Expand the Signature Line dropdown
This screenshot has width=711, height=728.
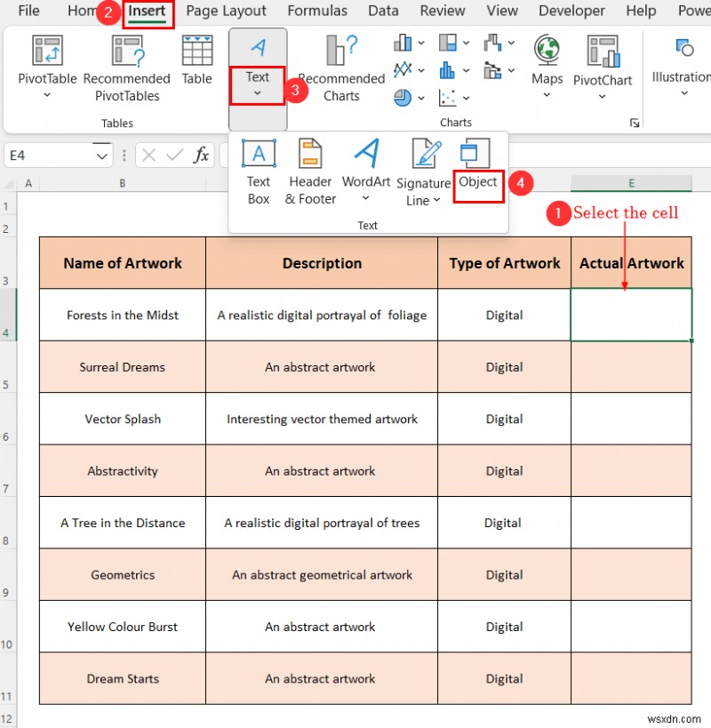[436, 201]
